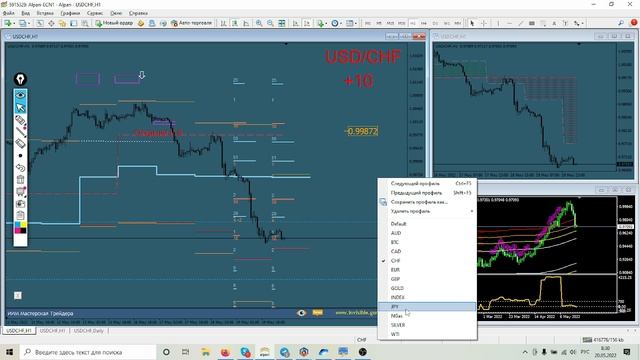
Task: Choose the GOLD profile in menu
Action: 427,288
